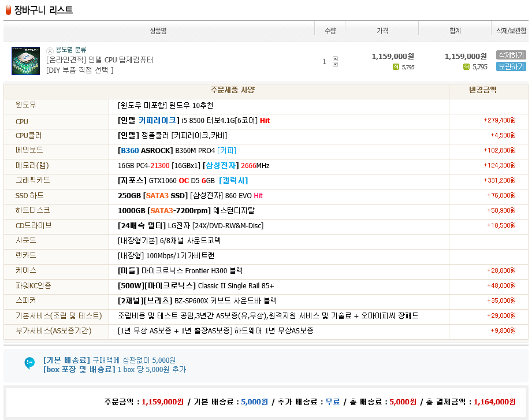Click the +102,800원 mainboard price
This screenshot has height=420, width=532.
click(500, 150)
